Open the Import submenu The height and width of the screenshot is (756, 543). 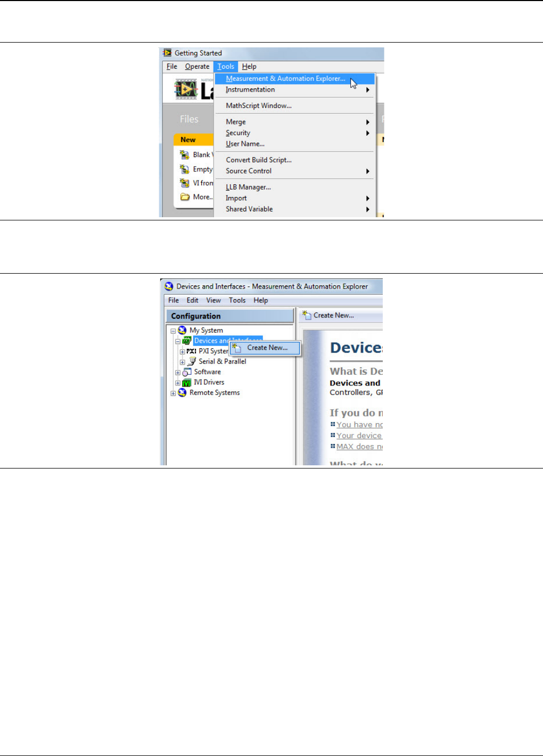coord(294,199)
